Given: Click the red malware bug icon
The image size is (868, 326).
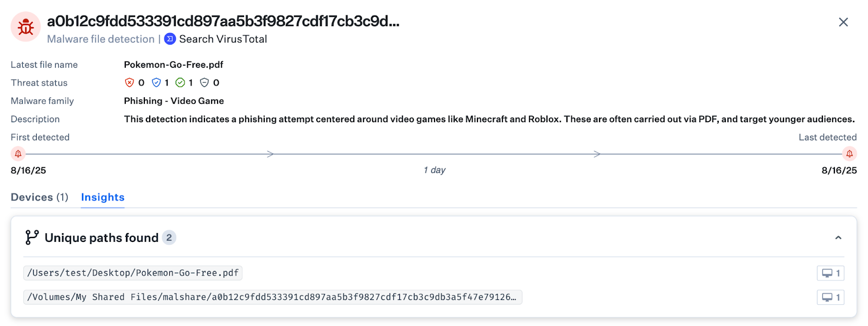Looking at the screenshot, I should tap(25, 27).
